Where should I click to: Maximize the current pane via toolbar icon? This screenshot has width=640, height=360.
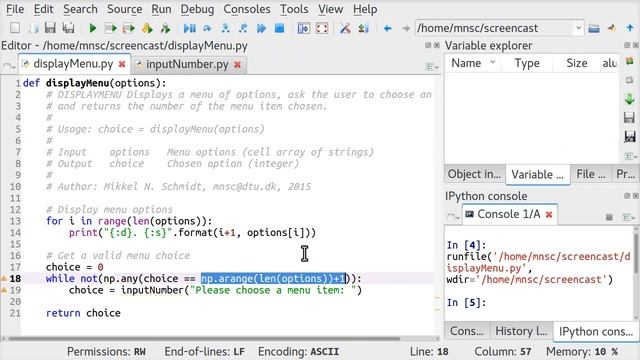pyautogui.click(x=304, y=28)
